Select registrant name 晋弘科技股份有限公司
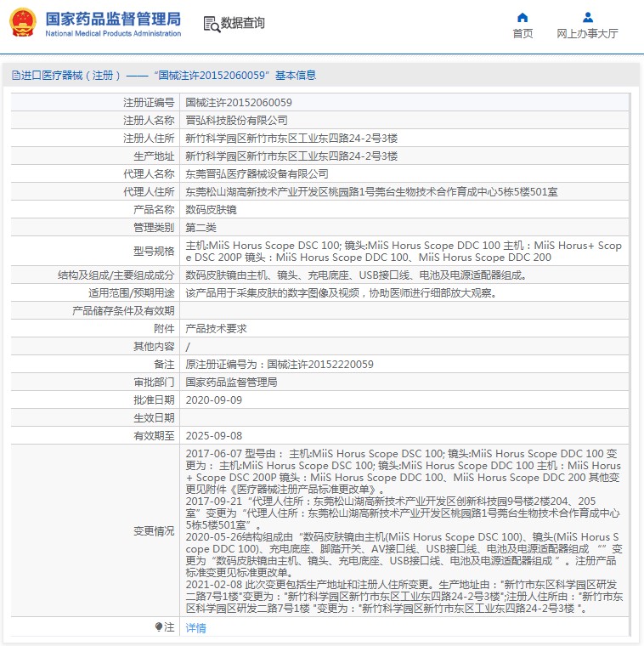644x646 pixels. [236, 121]
